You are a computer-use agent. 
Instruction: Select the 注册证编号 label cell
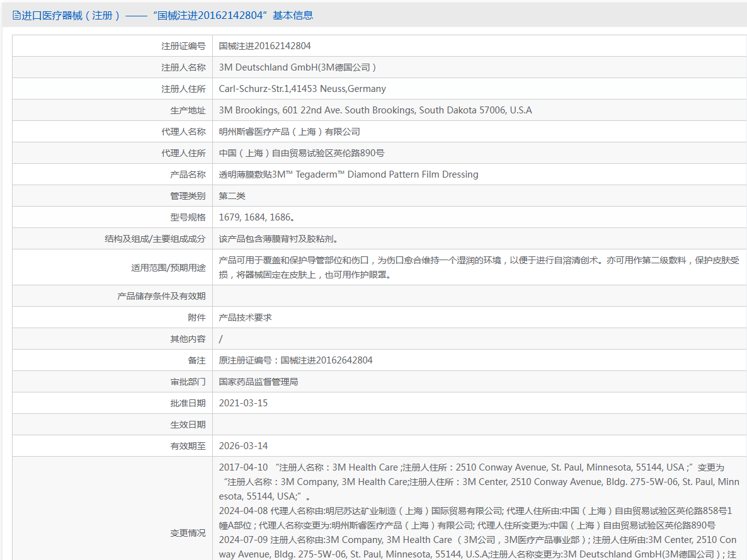tap(183, 46)
